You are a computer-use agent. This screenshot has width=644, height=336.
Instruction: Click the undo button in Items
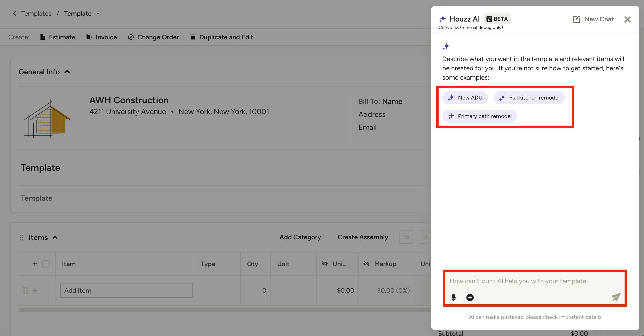pos(406,237)
